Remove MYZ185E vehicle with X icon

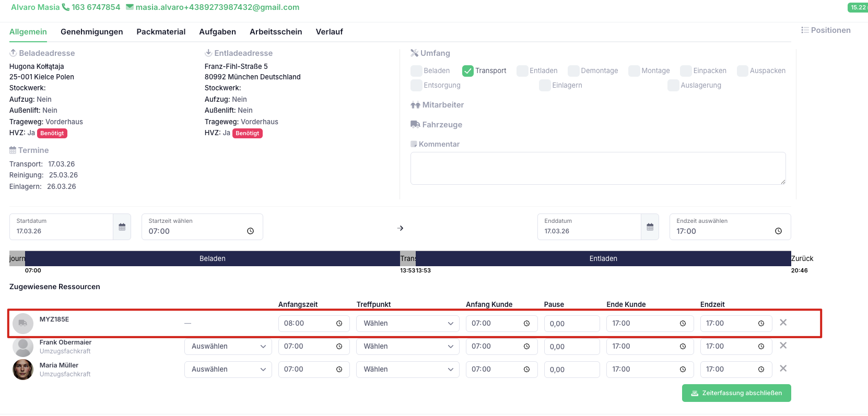[783, 323]
